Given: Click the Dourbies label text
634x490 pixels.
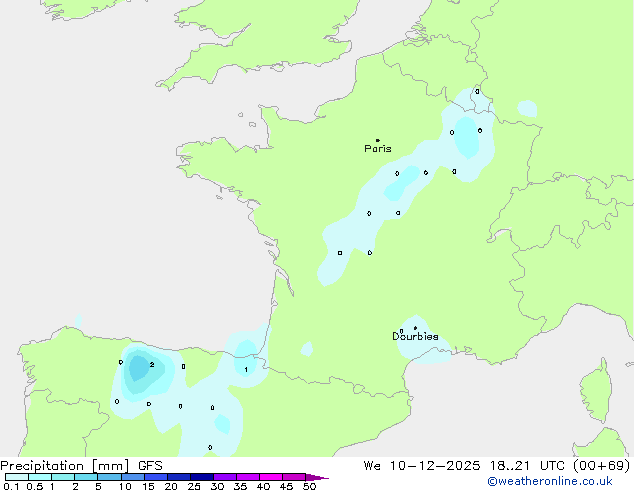Looking at the screenshot, I should pos(415,337).
